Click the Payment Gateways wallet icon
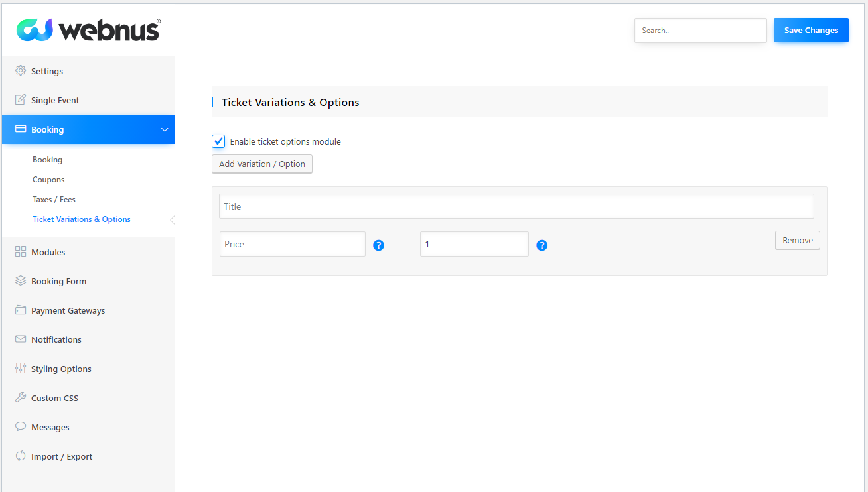 coord(21,310)
